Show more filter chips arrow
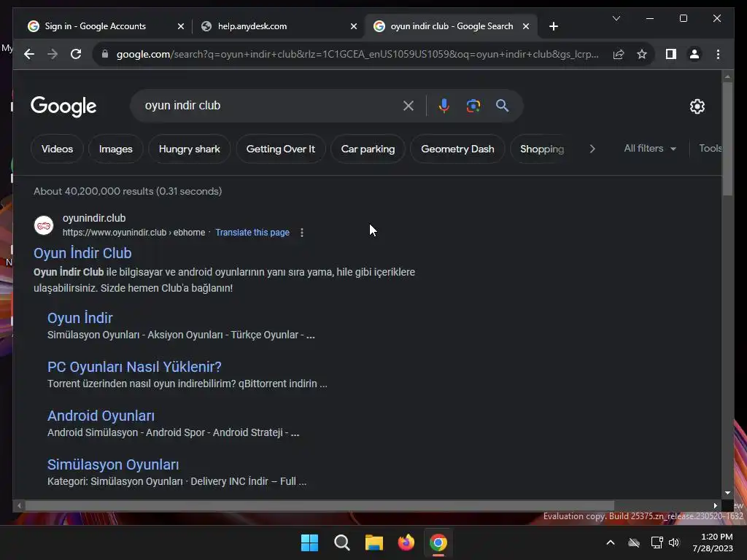 tap(592, 149)
